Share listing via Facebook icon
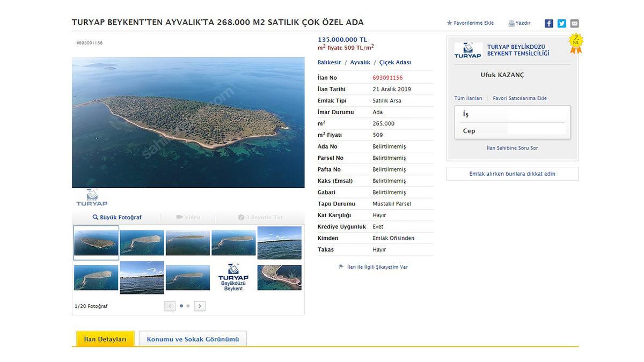 548,24
